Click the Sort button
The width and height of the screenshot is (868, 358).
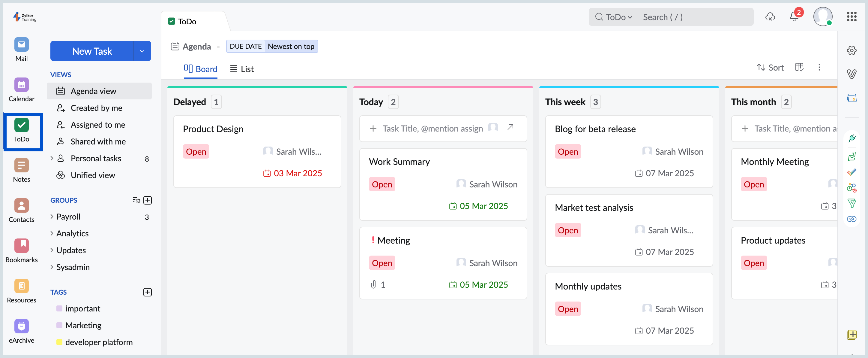pos(770,68)
